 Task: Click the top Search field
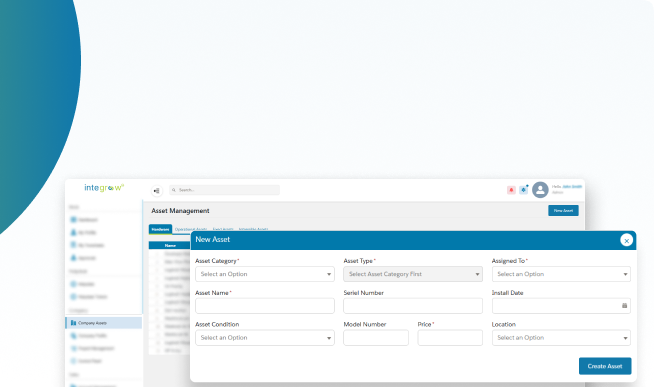pyautogui.click(x=224, y=190)
